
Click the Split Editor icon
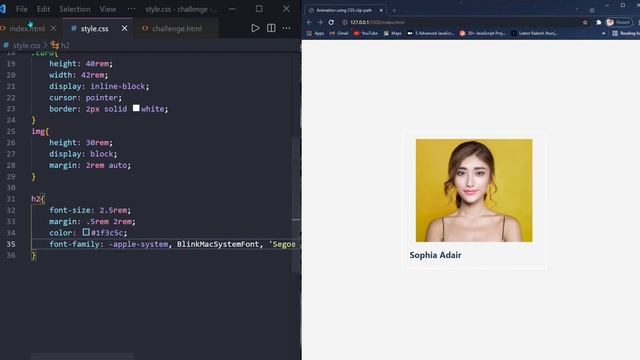[x=271, y=28]
